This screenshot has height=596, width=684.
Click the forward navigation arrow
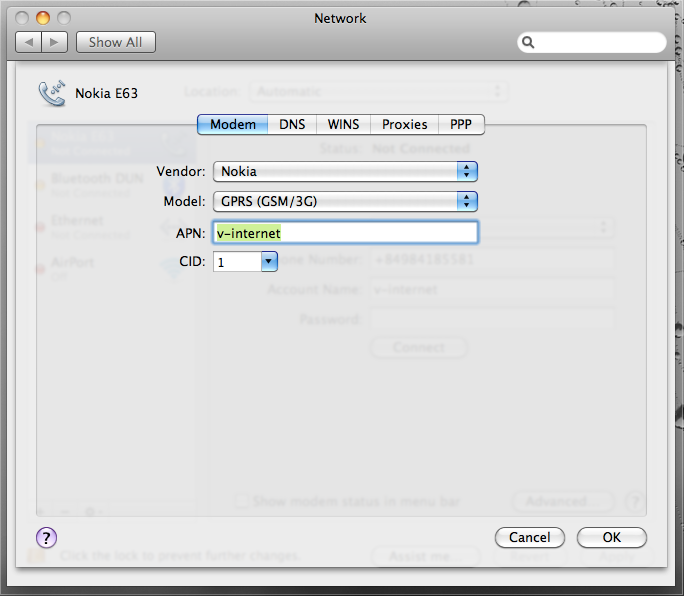pos(55,42)
